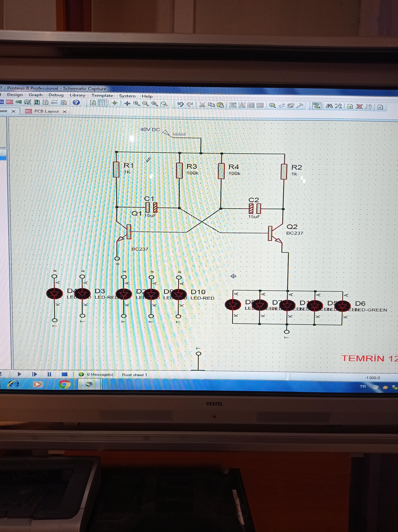Open the 8 Message(s) log
This screenshot has height=532, width=398.
[x=96, y=375]
